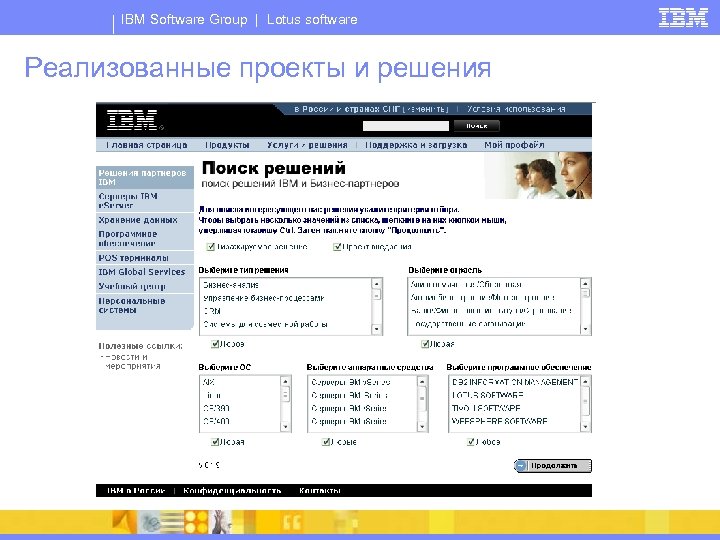The image size is (720, 540).
Task: Click the down scroll arrow of the аппаратные средства list
Action: [x=422, y=427]
